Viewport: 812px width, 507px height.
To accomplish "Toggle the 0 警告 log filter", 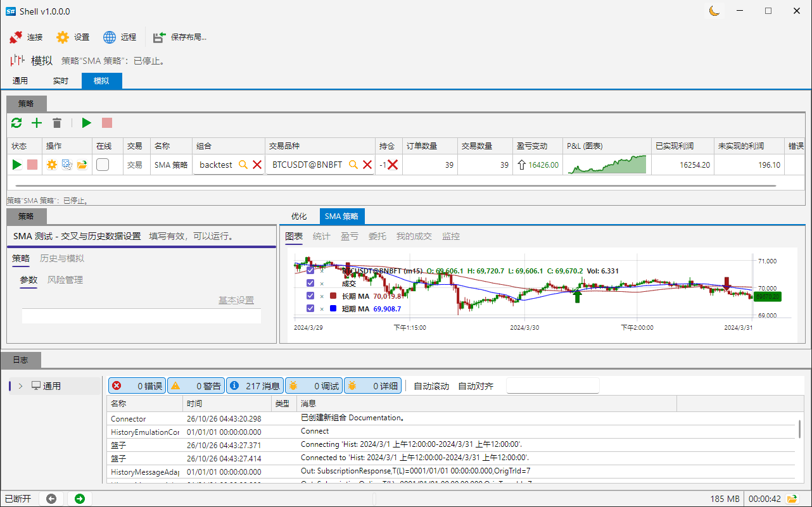I will pyautogui.click(x=196, y=385).
